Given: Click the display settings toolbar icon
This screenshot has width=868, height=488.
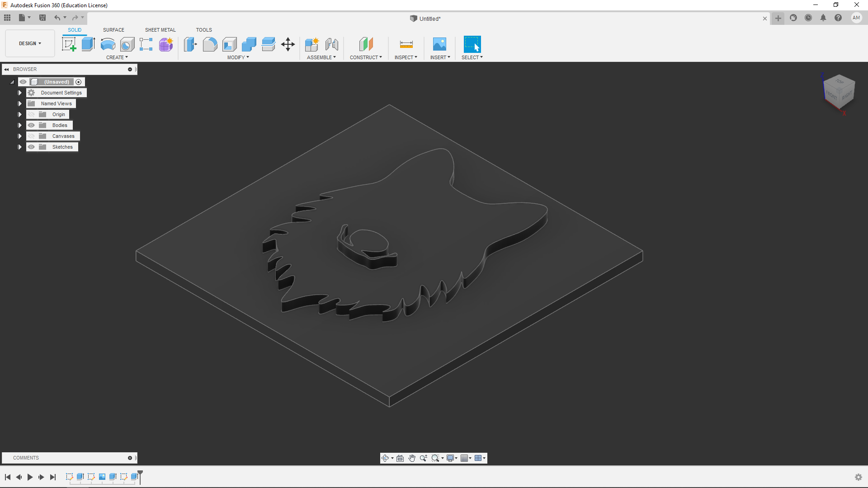Looking at the screenshot, I should (451, 458).
